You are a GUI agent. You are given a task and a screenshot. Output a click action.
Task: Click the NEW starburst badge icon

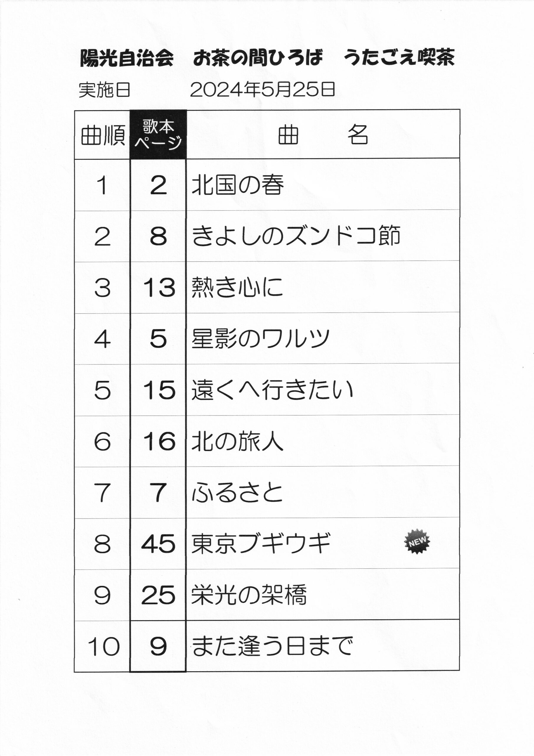click(417, 541)
